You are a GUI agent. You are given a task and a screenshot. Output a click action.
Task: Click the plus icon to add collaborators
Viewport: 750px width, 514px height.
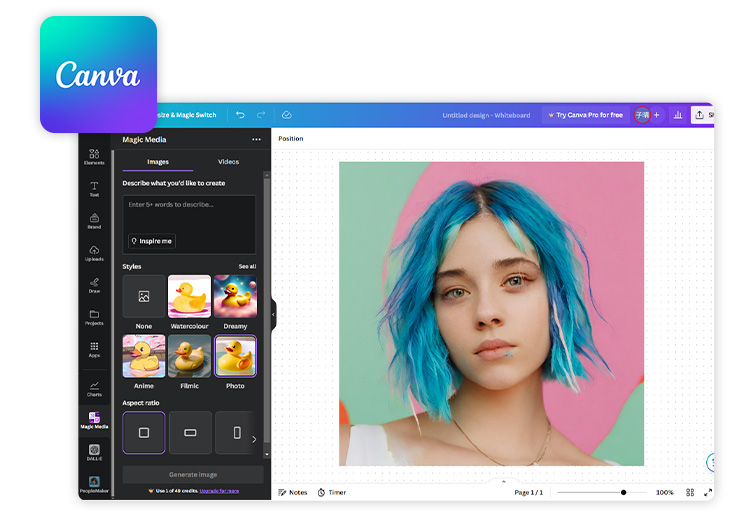[657, 115]
